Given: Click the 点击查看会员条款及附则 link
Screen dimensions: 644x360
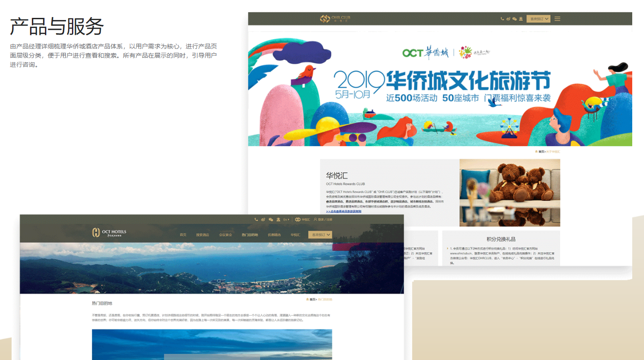Looking at the screenshot, I should (x=344, y=211).
